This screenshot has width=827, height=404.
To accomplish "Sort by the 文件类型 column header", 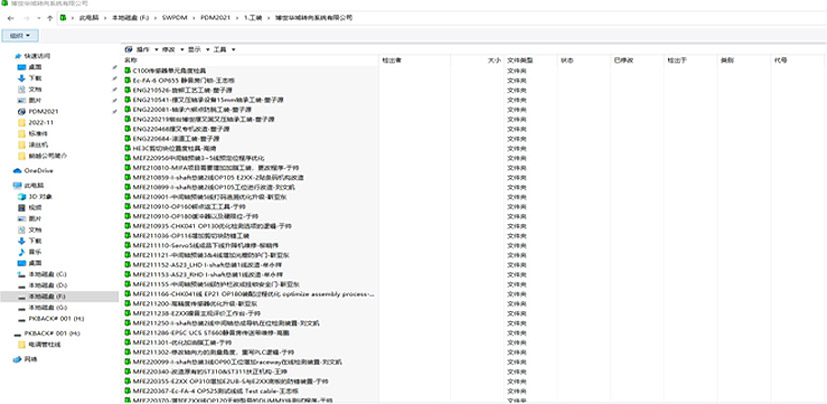I will coord(520,60).
